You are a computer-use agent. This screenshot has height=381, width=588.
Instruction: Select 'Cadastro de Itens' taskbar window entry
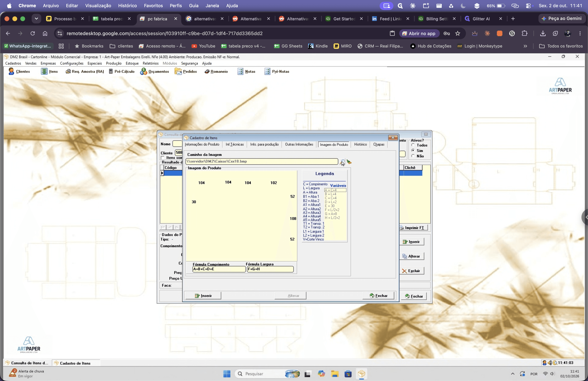pyautogui.click(x=76, y=363)
